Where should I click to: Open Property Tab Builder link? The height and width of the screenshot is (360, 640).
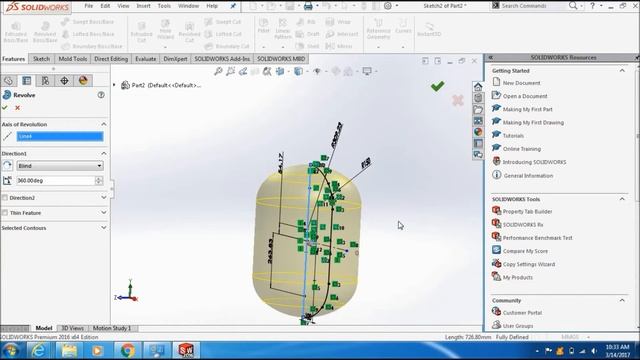coord(527,211)
